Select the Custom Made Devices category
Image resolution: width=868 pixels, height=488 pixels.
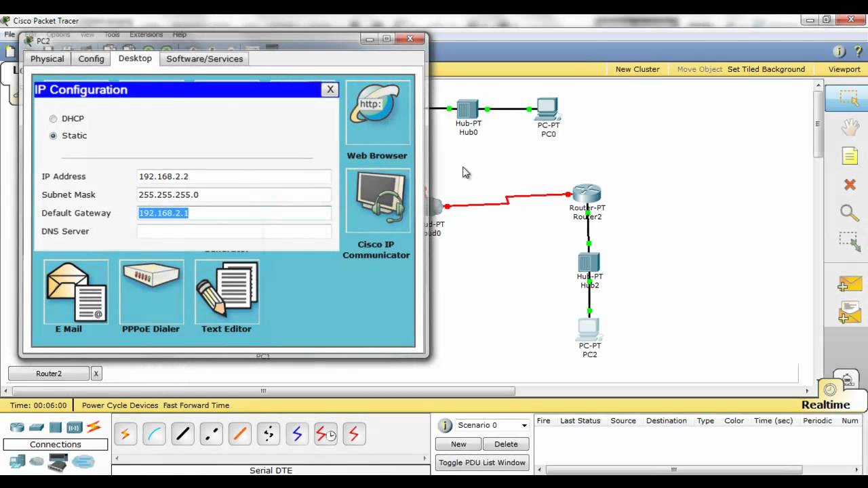click(58, 462)
